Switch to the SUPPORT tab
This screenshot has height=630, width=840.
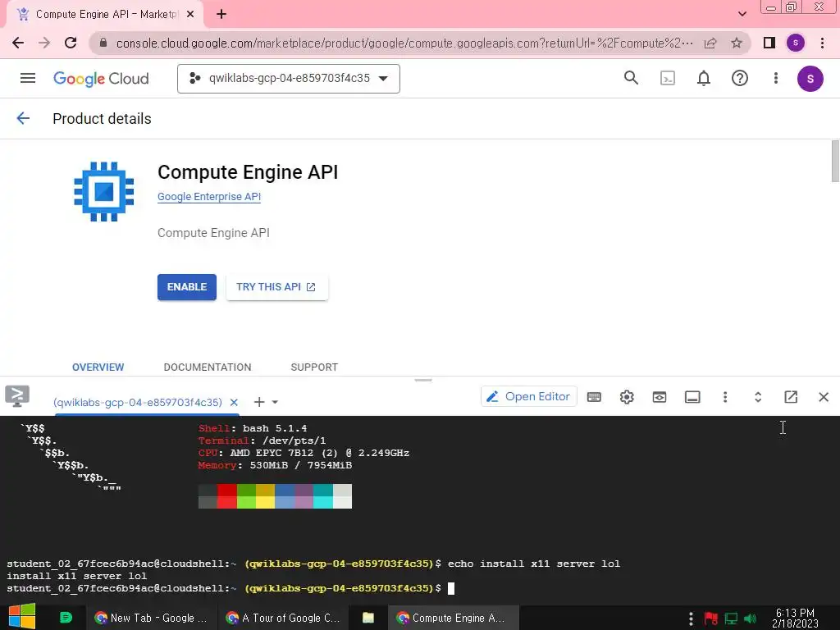(x=314, y=367)
